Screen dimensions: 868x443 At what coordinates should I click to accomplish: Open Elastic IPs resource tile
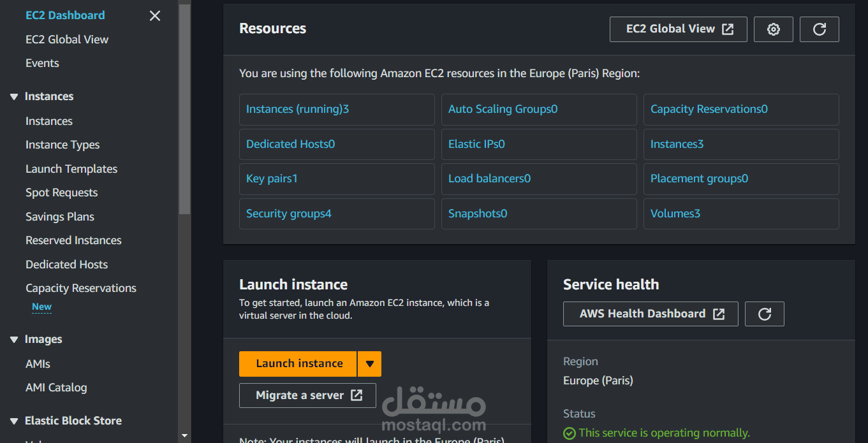click(x=539, y=144)
